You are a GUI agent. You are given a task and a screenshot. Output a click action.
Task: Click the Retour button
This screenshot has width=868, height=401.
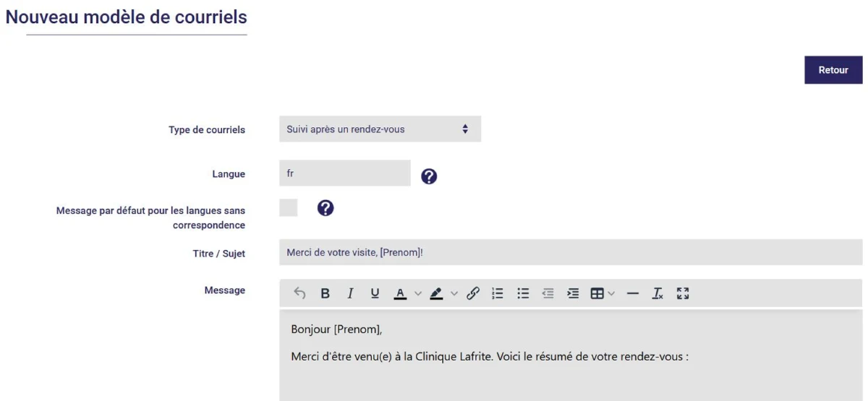(833, 70)
